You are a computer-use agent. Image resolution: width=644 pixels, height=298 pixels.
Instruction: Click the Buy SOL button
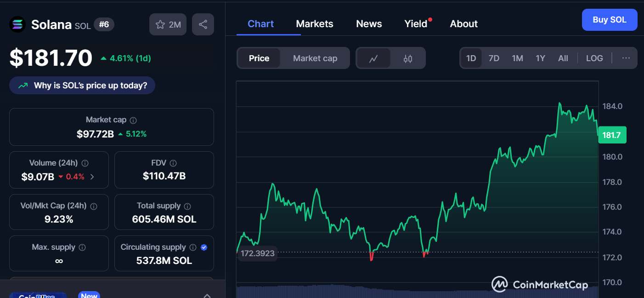(610, 20)
